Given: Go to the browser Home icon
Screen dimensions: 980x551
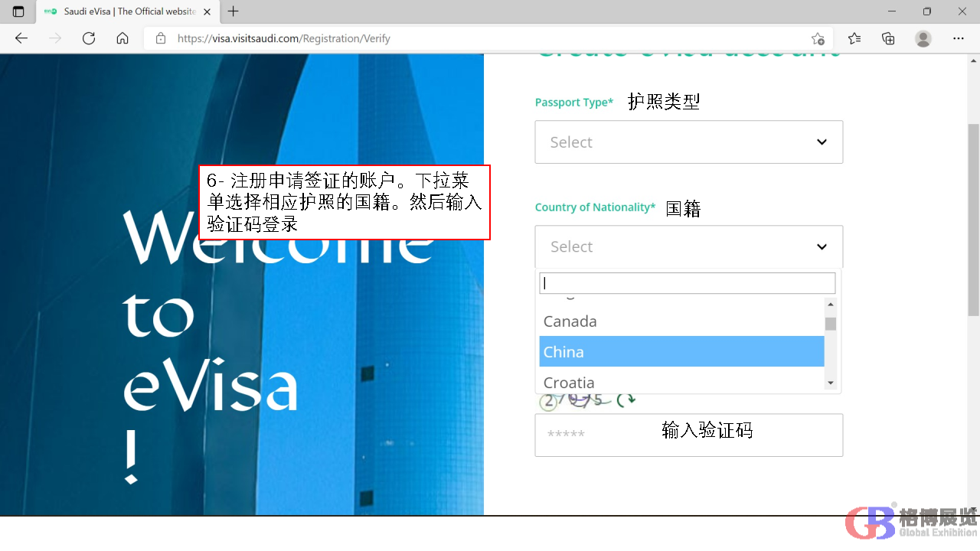Looking at the screenshot, I should [x=122, y=38].
